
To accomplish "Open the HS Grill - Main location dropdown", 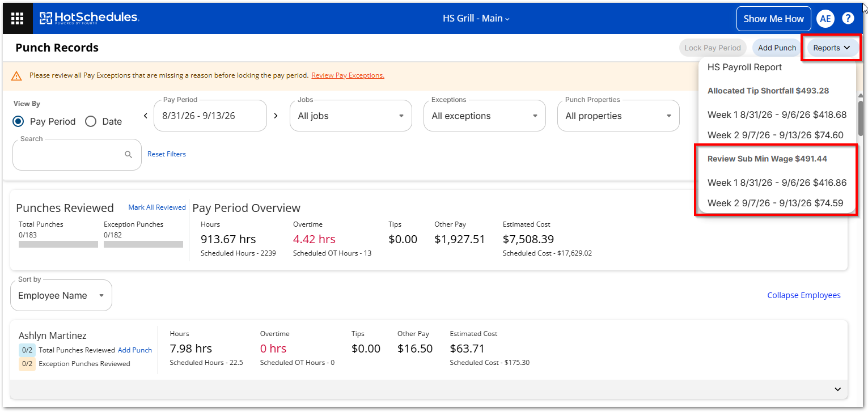I will coord(476,18).
